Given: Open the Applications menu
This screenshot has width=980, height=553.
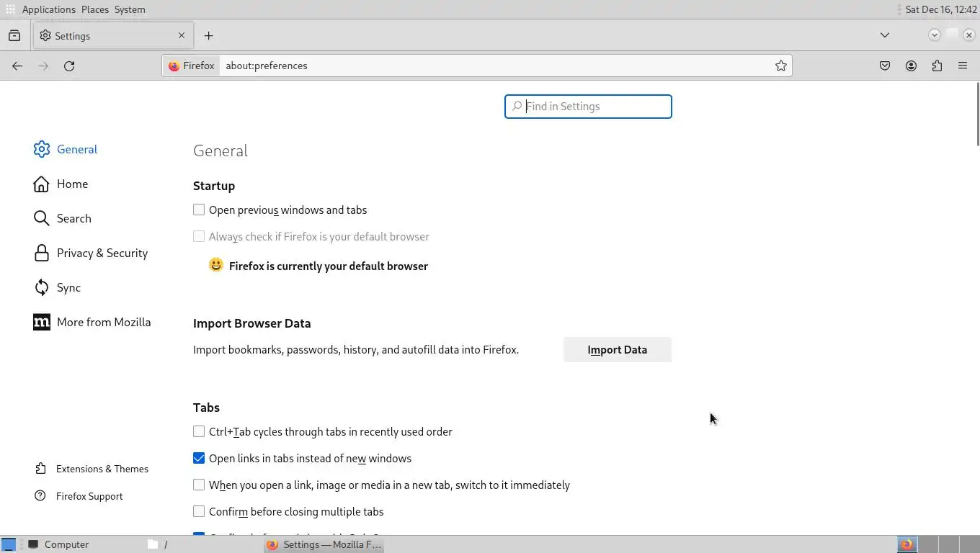Looking at the screenshot, I should 49,9.
